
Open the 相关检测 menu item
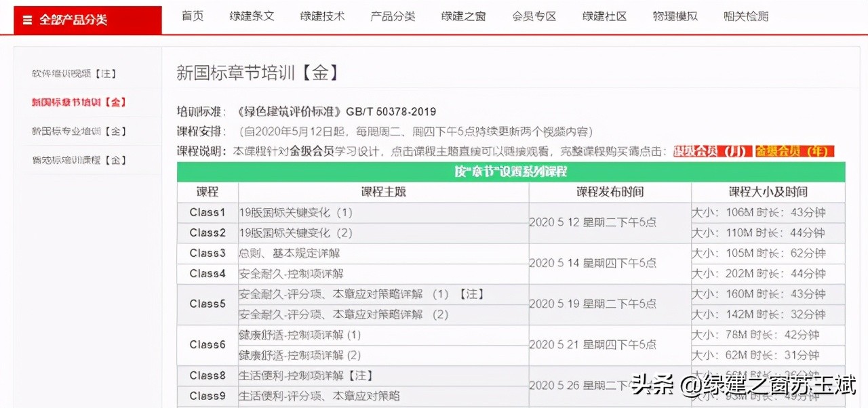click(x=745, y=16)
